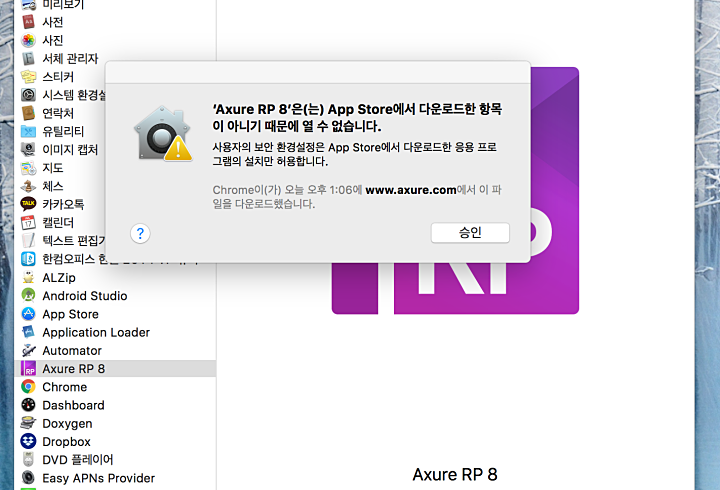Click the 유틸리티 list row text

point(63,131)
